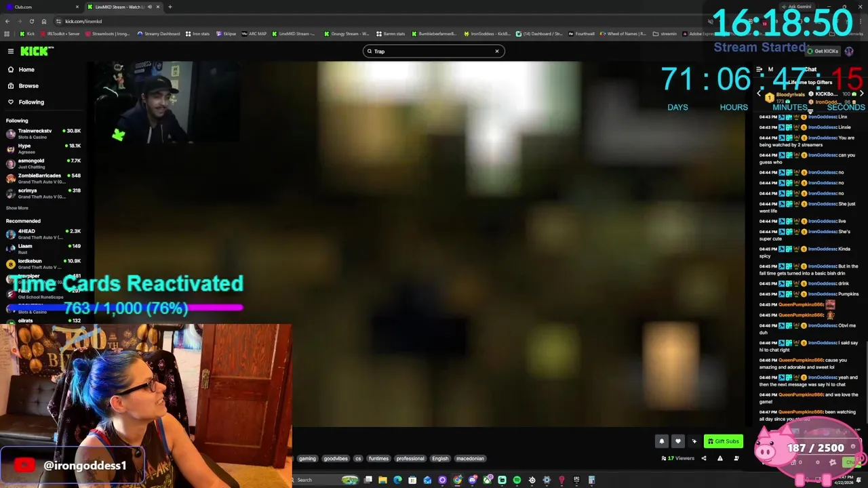The width and height of the screenshot is (868, 488).
Task: Switch to LinxMKD Stream browser tab
Action: pos(124,7)
